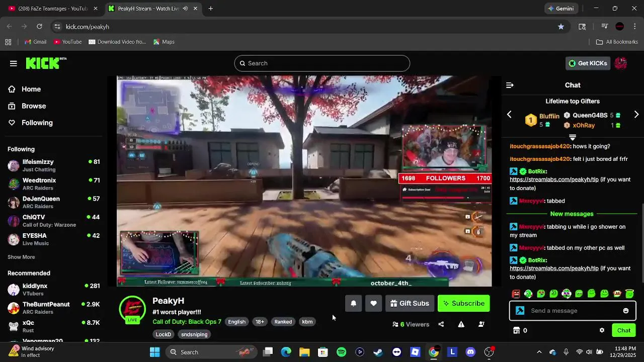Click the Subscribe button
The width and height of the screenshot is (644, 362).
coord(464,303)
